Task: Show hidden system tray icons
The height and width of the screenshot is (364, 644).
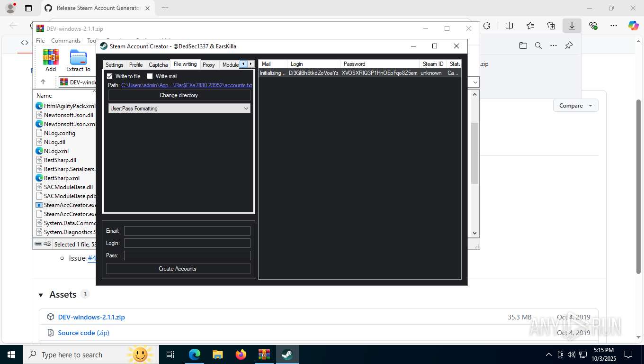Action: pyautogui.click(x=549, y=355)
